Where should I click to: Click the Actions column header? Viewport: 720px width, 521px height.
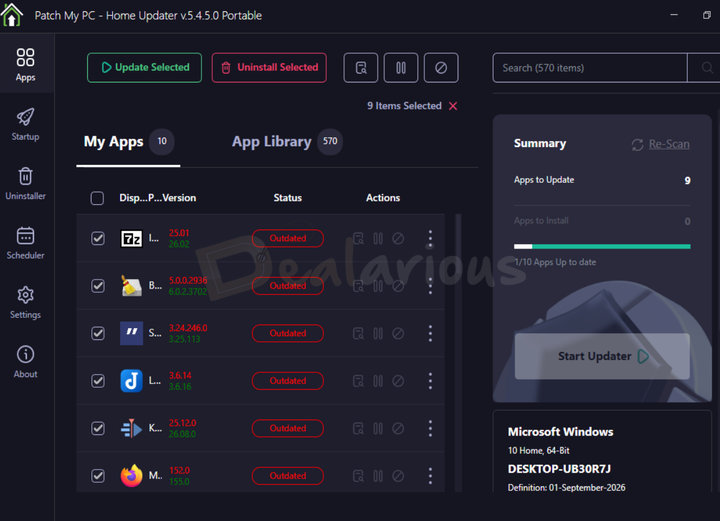[x=383, y=198]
